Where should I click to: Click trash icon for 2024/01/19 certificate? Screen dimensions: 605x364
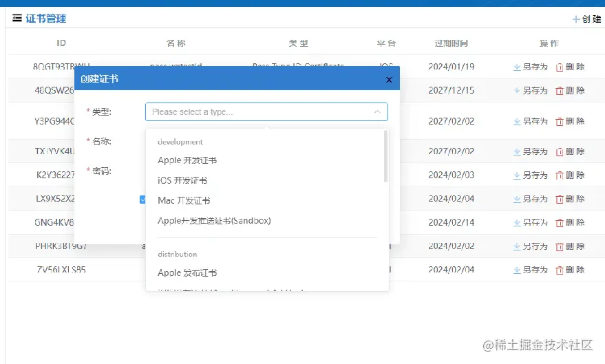coord(560,67)
